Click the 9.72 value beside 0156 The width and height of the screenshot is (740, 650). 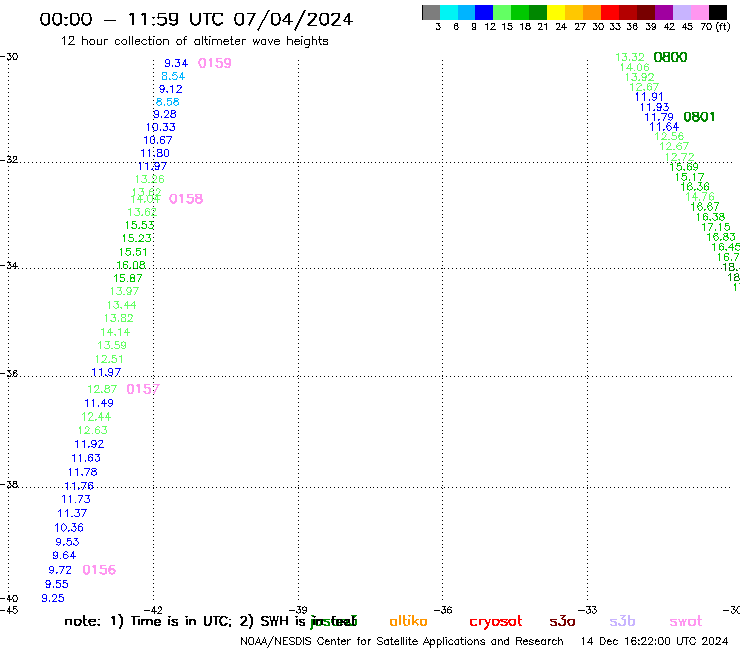point(60,570)
